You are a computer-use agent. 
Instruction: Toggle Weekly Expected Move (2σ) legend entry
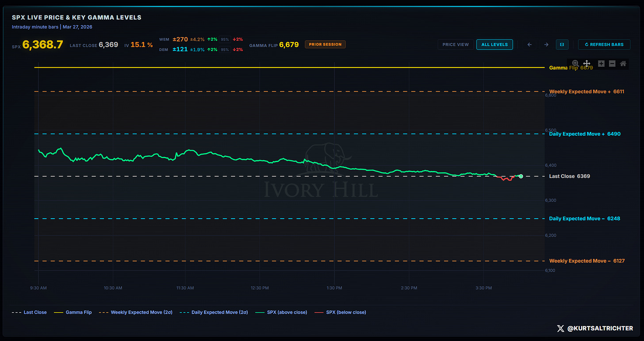[x=136, y=312]
